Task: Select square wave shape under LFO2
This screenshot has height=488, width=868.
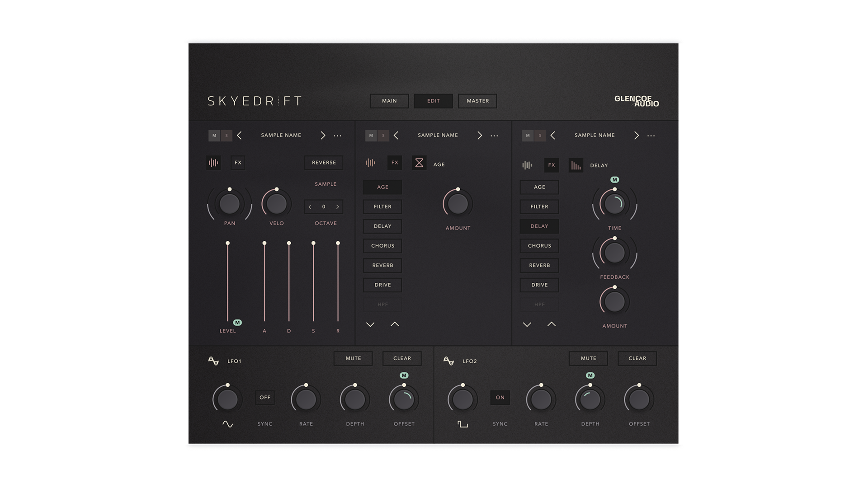Action: pyautogui.click(x=462, y=424)
